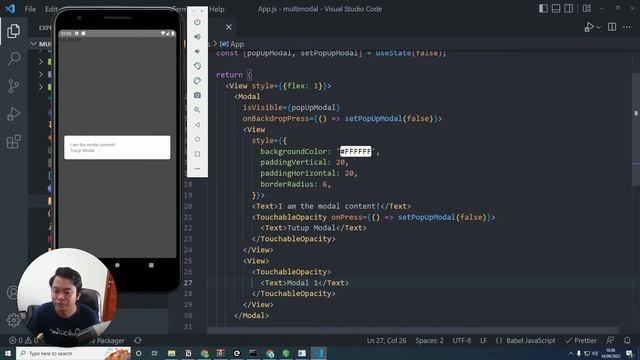The width and height of the screenshot is (640, 360).
Task: Expand the second folder in Explorer tree
Action: point(41,74)
